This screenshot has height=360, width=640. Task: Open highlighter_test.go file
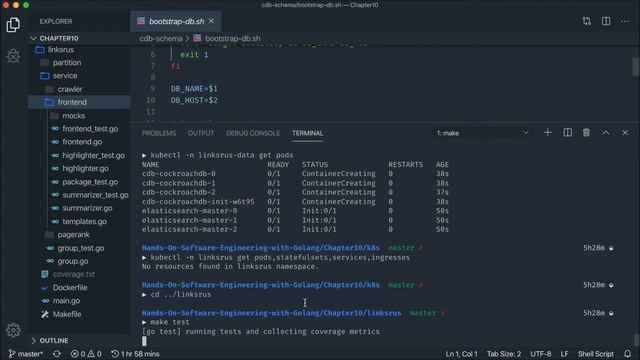coord(93,155)
